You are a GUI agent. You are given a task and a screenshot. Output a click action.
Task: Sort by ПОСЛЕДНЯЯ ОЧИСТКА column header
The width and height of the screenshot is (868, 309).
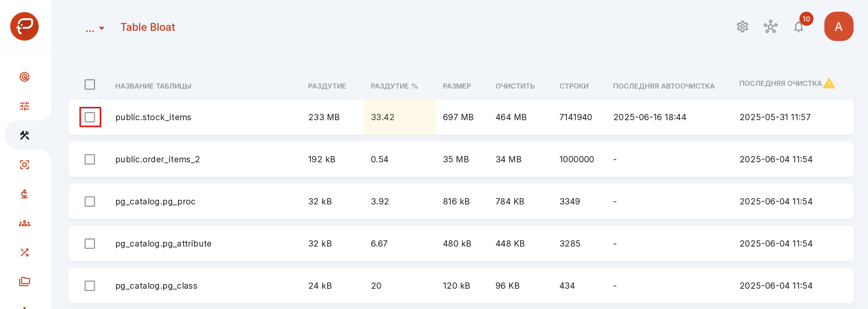[x=780, y=83]
